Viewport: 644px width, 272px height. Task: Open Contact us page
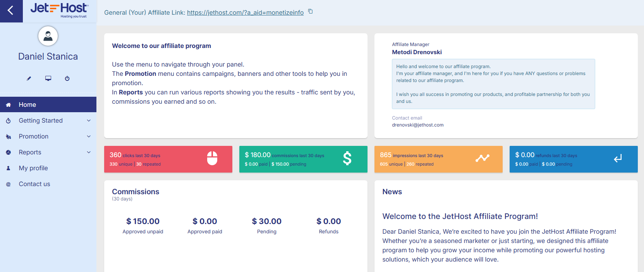[x=48, y=184]
